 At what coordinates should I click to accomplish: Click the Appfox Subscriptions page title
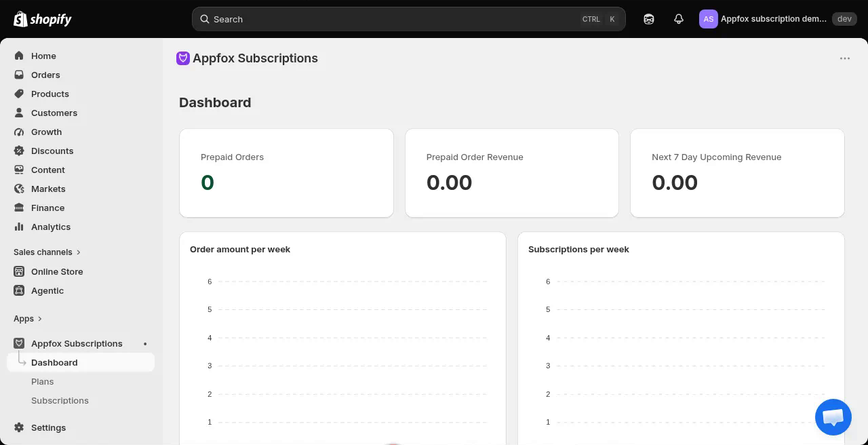point(255,58)
